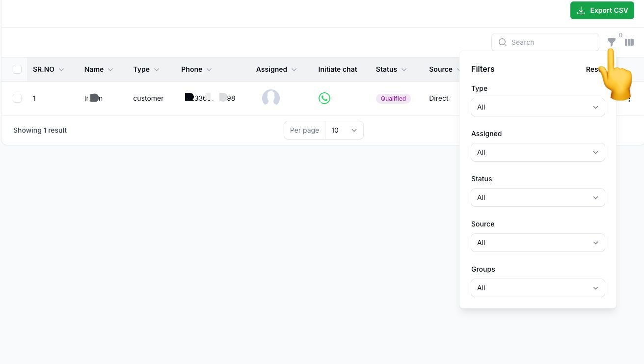Click the download icon on Export CSV

coord(581,10)
